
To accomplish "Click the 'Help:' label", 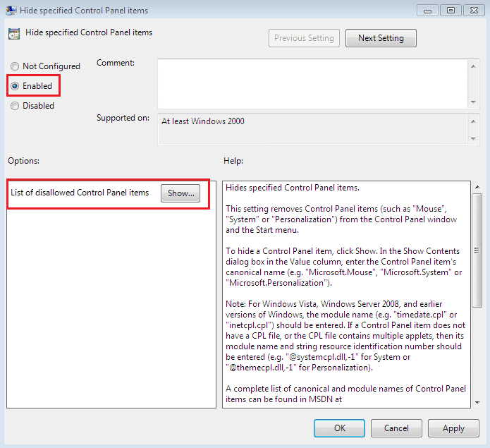I will pos(233,161).
